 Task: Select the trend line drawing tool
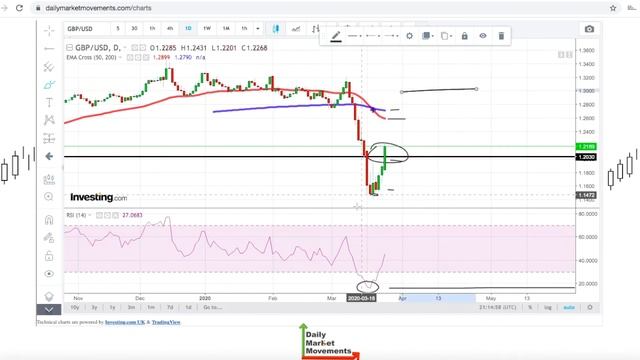coord(49,49)
